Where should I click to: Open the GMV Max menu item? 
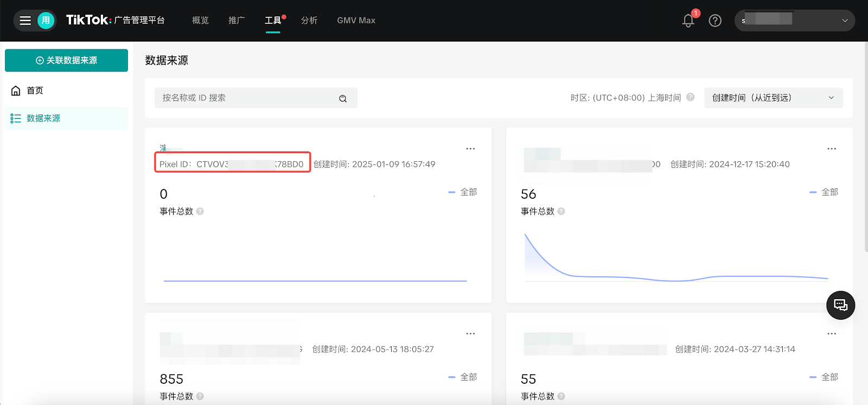click(x=356, y=21)
